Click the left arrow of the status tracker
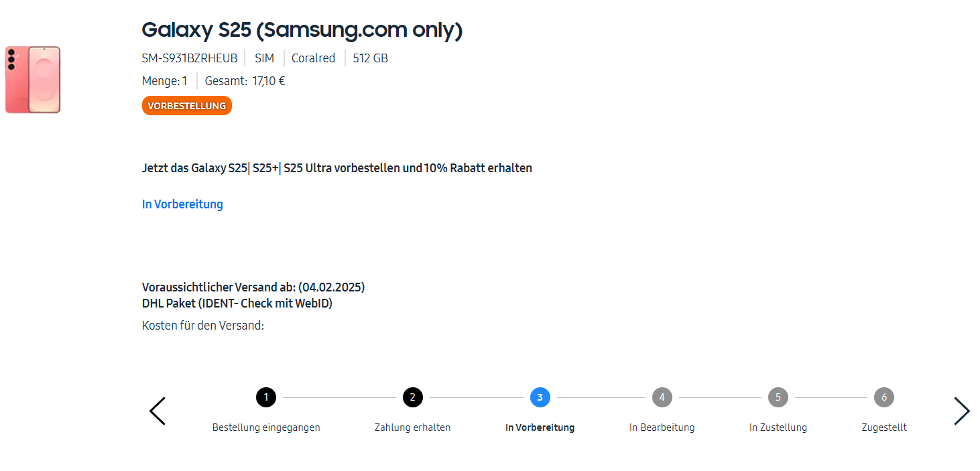Image resolution: width=980 pixels, height=471 pixels. pos(158,411)
